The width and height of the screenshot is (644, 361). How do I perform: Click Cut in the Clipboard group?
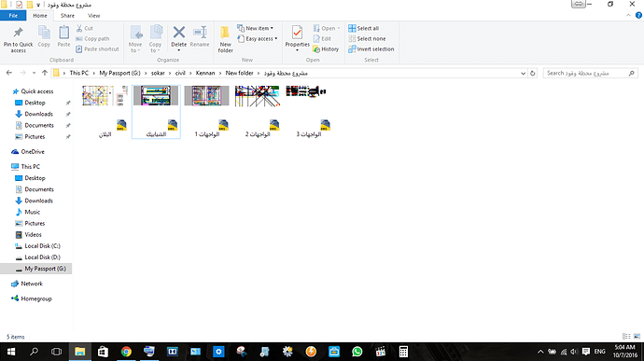coord(85,28)
